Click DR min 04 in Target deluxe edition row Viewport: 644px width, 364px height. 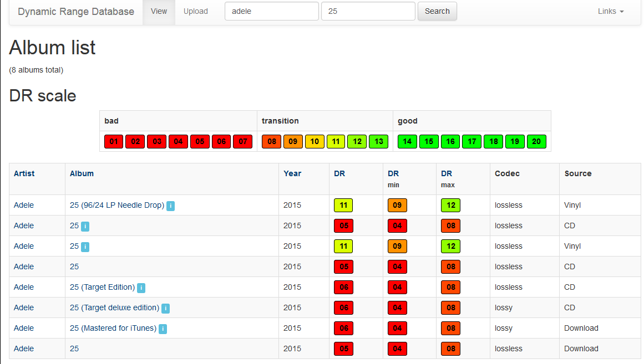397,308
